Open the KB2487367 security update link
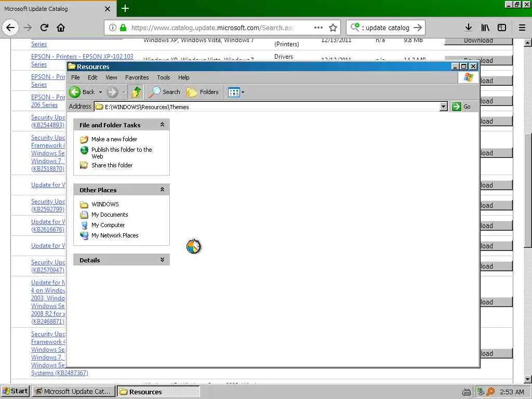The image size is (532, 399). pos(59,353)
